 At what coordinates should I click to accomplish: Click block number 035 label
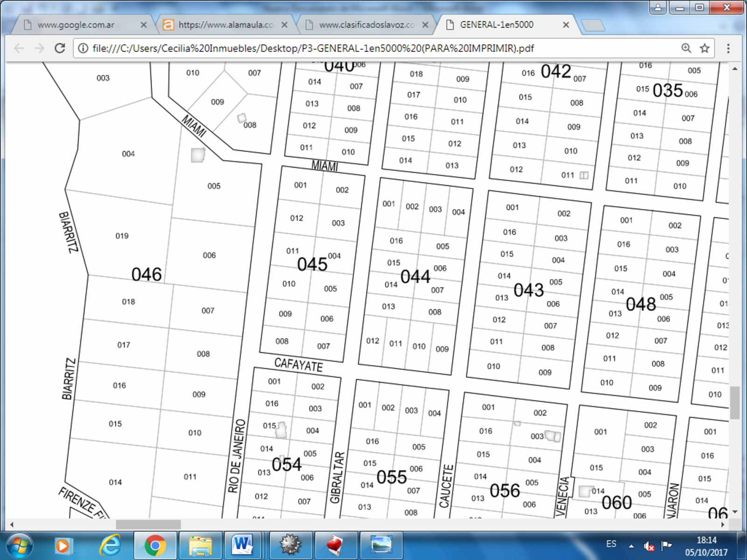point(668,90)
